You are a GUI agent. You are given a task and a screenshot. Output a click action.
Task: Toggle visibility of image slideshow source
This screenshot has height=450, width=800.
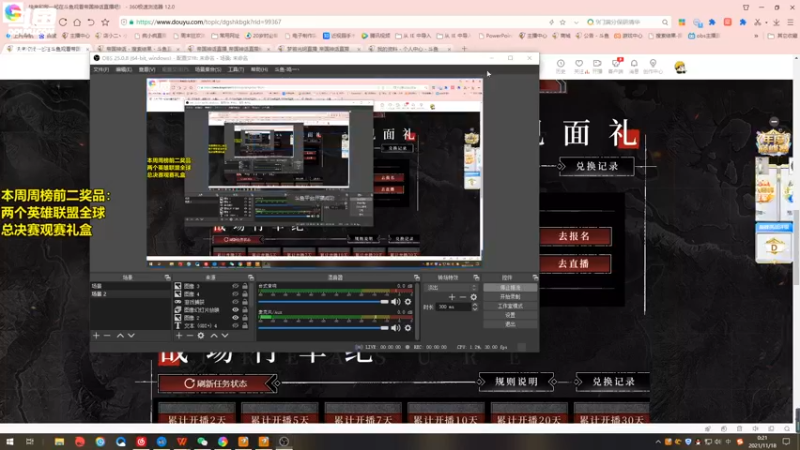[x=235, y=310]
